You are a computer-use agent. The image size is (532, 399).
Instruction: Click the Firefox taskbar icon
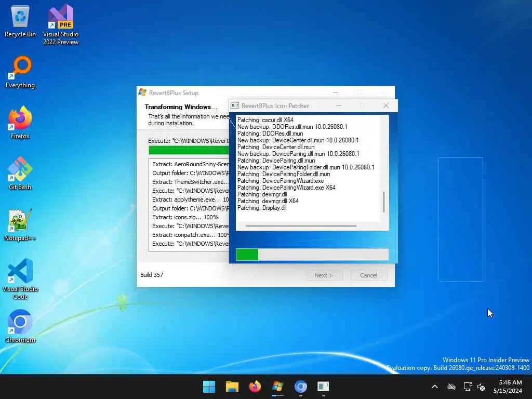255,387
